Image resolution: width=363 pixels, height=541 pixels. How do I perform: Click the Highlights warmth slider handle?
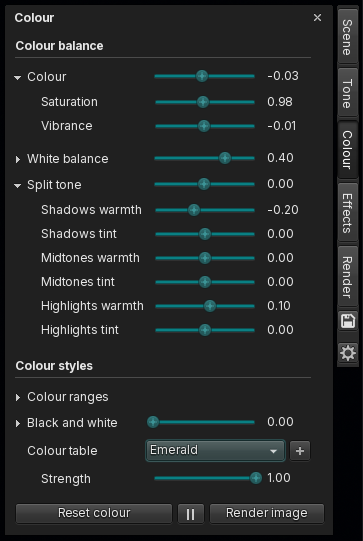pyautogui.click(x=210, y=306)
